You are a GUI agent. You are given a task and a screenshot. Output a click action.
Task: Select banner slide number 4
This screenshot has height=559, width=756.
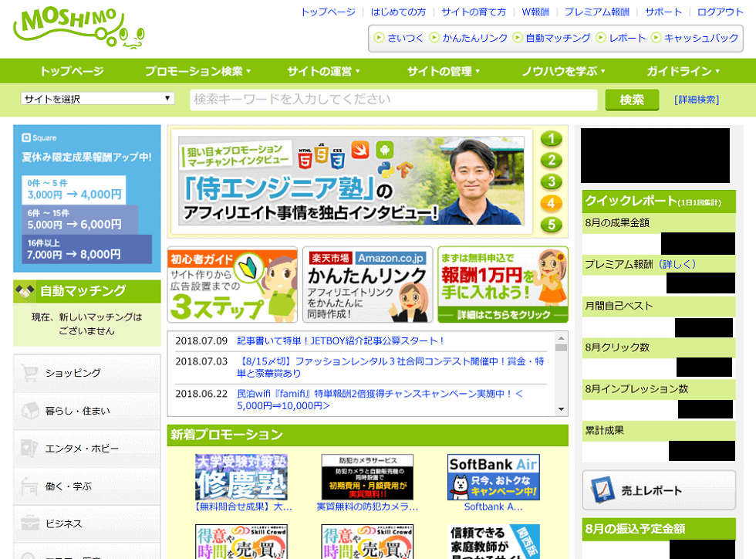click(x=551, y=203)
